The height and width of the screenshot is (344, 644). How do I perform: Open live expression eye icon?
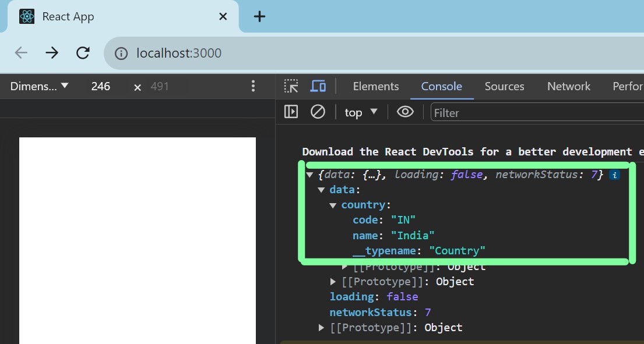(x=405, y=112)
